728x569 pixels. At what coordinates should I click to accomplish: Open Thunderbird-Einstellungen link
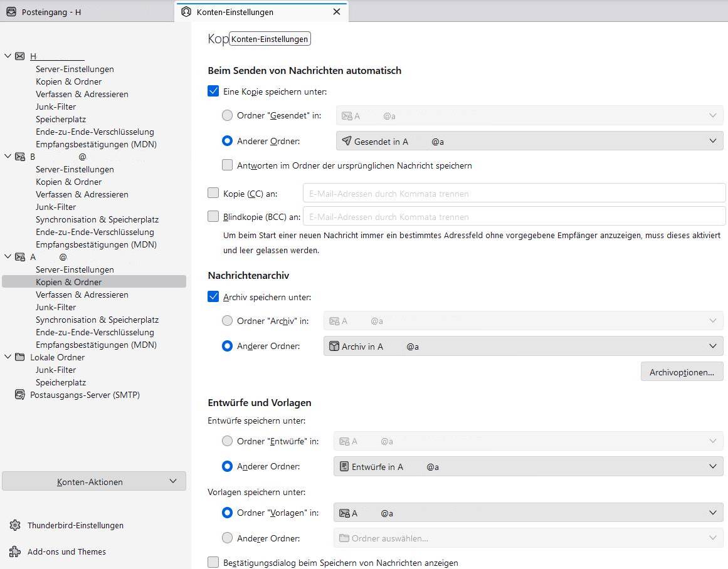coord(75,525)
